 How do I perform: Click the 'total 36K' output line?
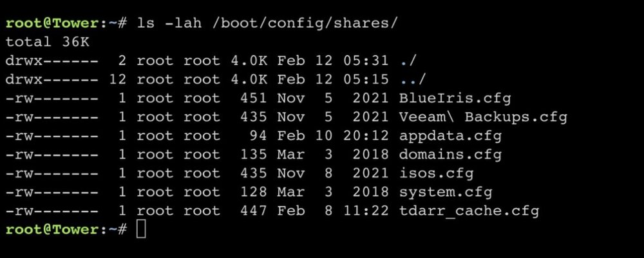tap(47, 41)
